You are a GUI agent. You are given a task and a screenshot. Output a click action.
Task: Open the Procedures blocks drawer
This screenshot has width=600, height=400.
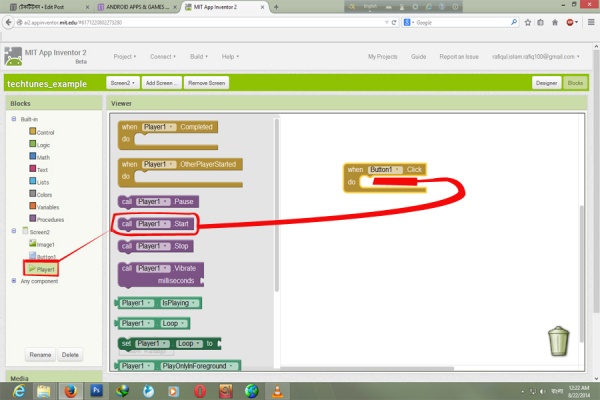(47, 219)
